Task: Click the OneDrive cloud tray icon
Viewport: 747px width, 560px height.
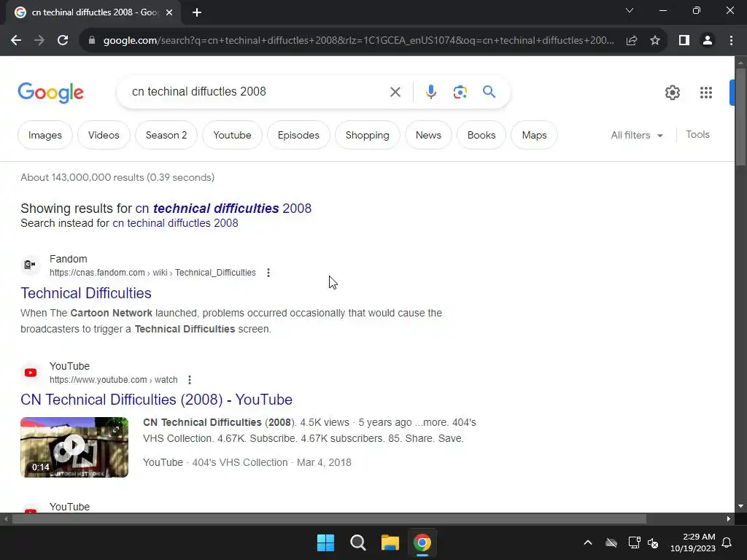Action: (x=611, y=542)
